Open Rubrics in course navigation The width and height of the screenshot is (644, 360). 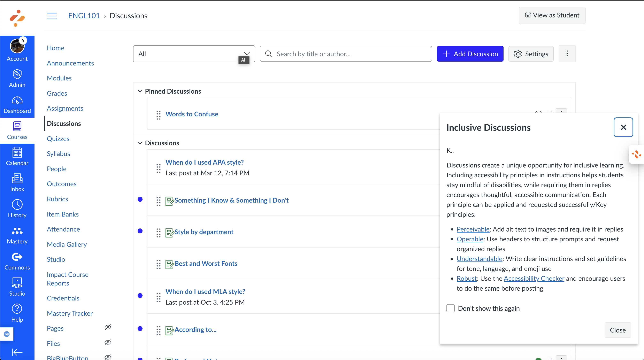pos(57,199)
